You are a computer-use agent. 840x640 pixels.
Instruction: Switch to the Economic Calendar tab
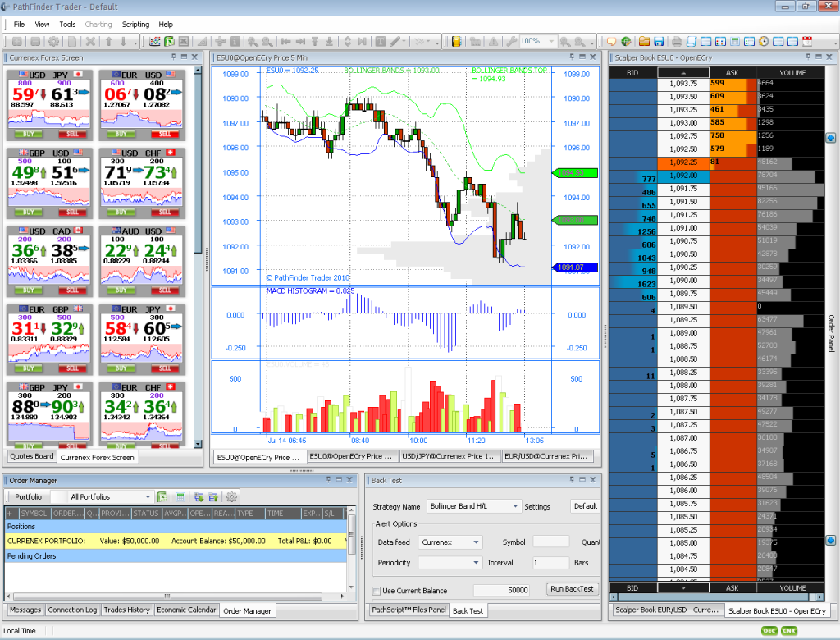[x=186, y=610]
